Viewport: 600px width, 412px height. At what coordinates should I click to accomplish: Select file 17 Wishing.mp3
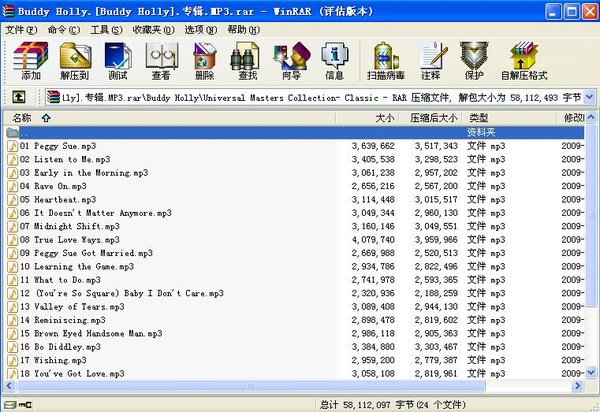pos(295,360)
